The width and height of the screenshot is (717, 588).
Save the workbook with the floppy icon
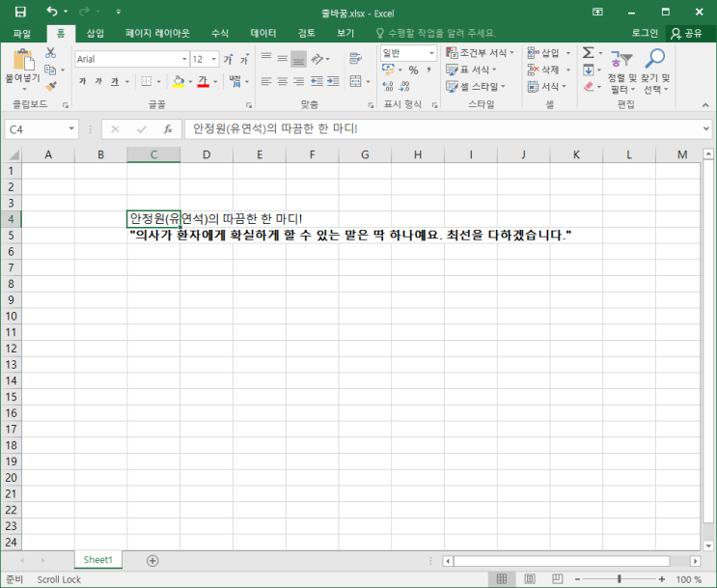coord(20,12)
